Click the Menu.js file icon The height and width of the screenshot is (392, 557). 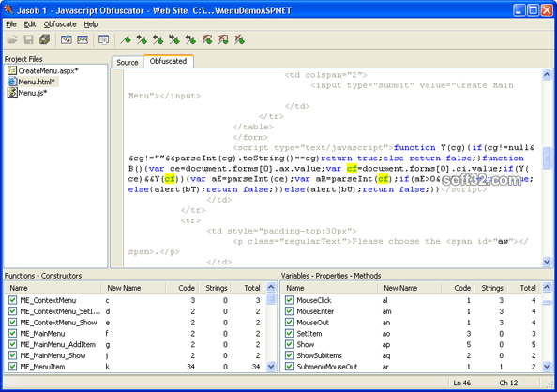pyautogui.click(x=12, y=93)
